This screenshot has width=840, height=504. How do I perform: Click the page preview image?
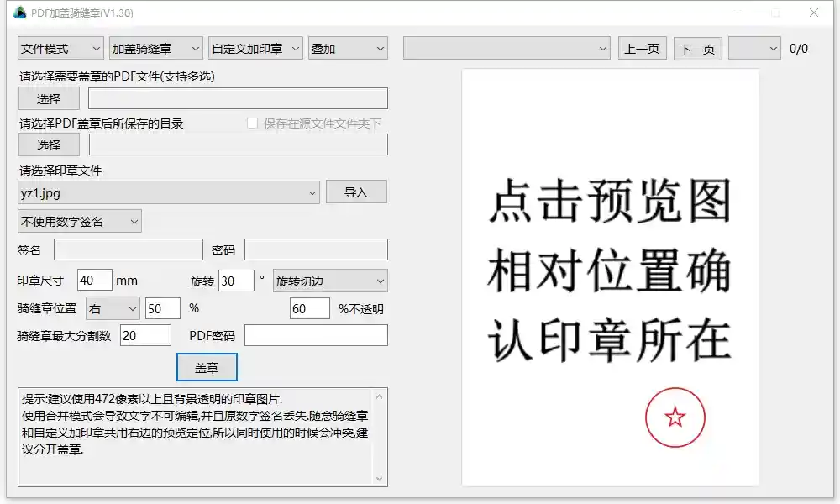pos(610,277)
